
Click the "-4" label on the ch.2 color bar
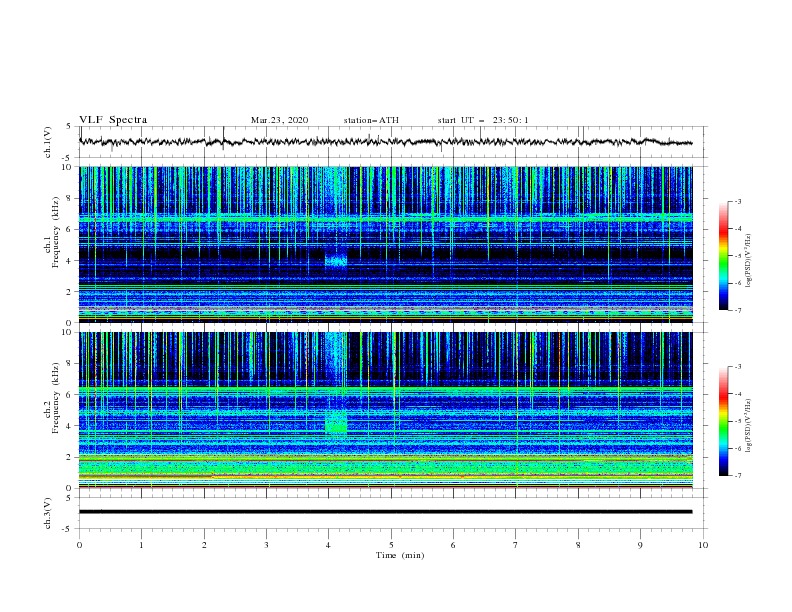pyautogui.click(x=737, y=394)
